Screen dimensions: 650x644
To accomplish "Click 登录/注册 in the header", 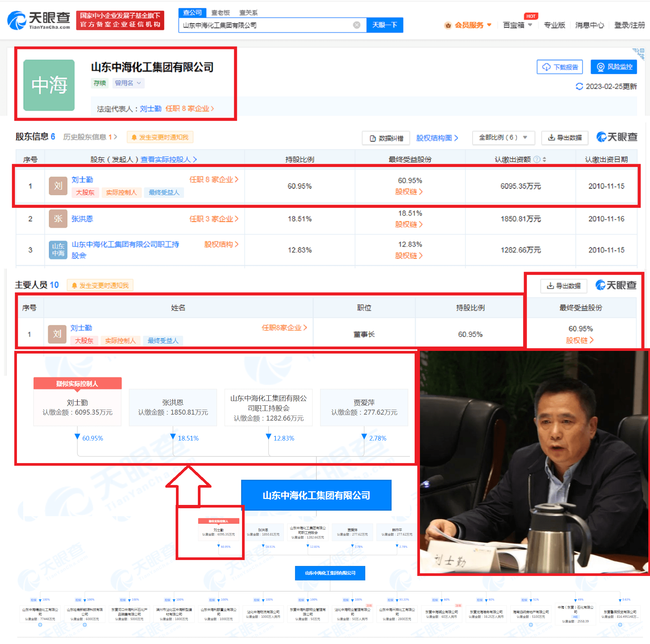I will (x=629, y=25).
